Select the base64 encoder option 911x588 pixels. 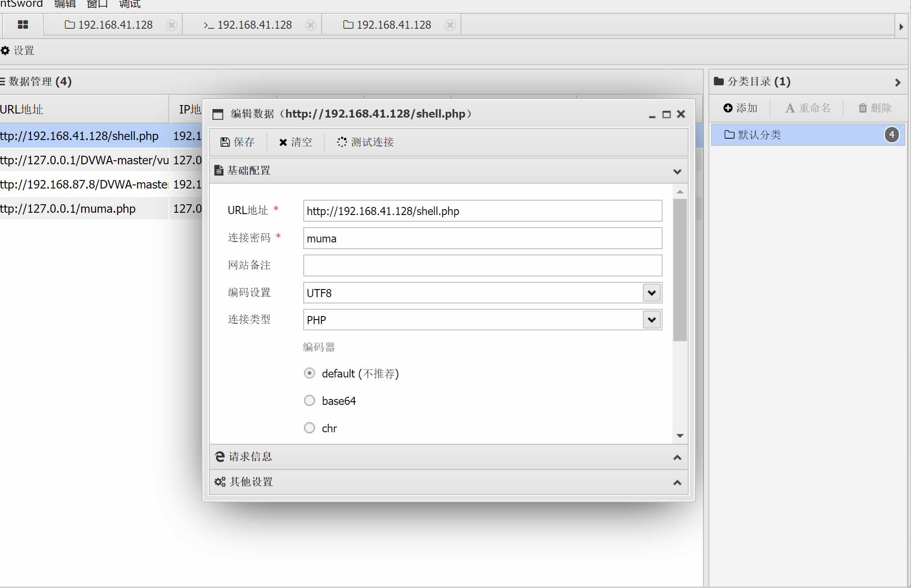[x=310, y=400]
